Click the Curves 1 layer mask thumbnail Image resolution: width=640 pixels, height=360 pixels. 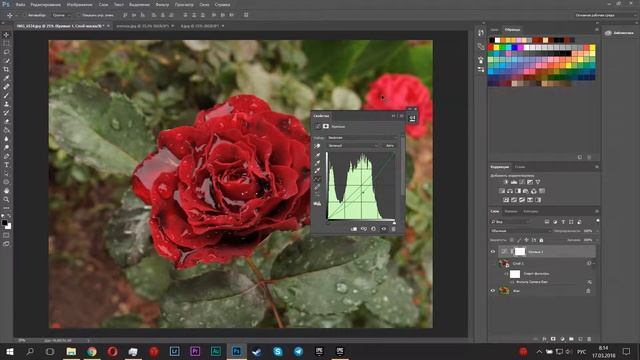520,252
